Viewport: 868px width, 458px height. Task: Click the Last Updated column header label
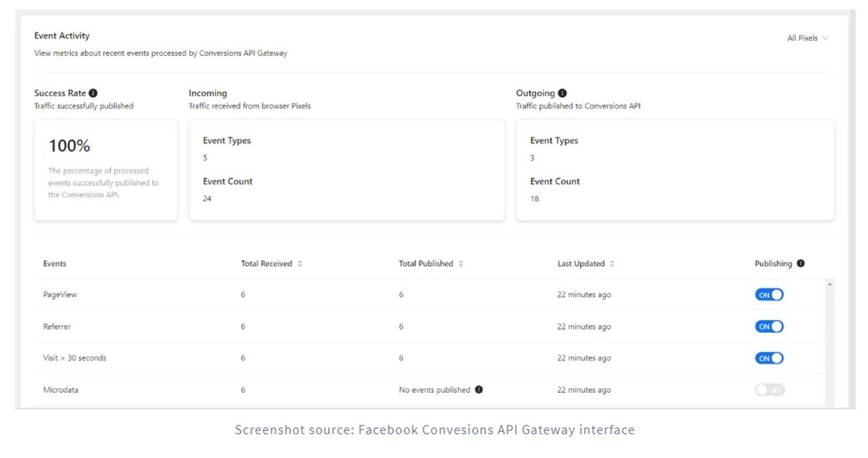pos(580,264)
